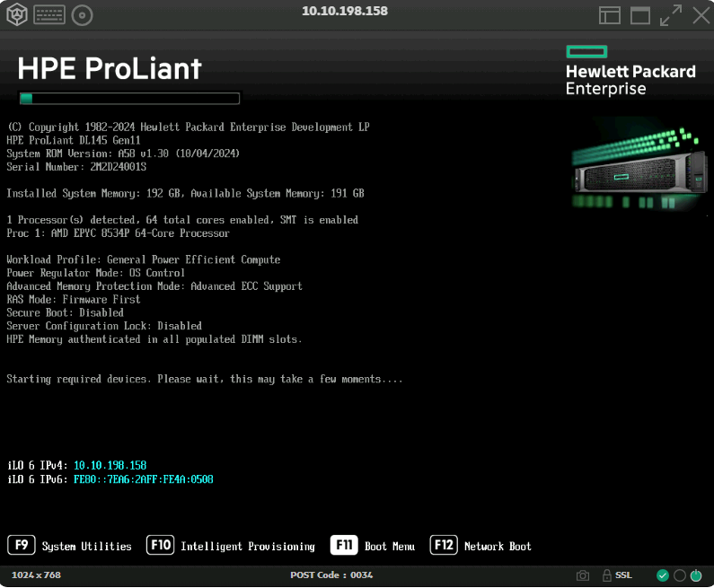Viewport: 714px width, 588px height.
Task: Click the F12 Network Boot key
Action: [x=444, y=545]
